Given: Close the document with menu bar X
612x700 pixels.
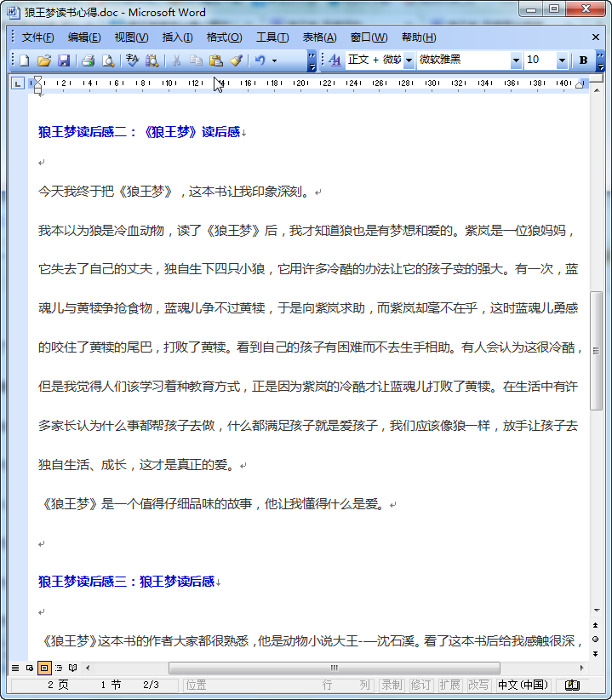Looking at the screenshot, I should coord(596,37).
